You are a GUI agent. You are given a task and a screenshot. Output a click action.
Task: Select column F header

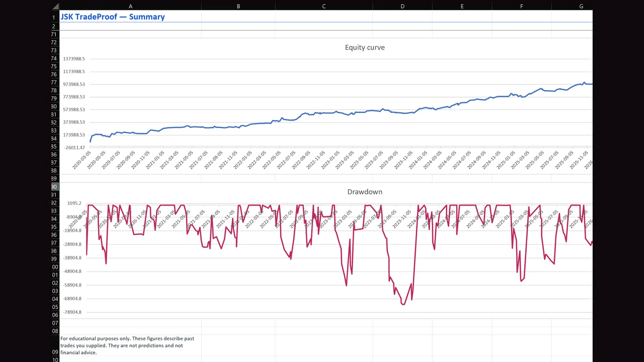[x=521, y=6]
